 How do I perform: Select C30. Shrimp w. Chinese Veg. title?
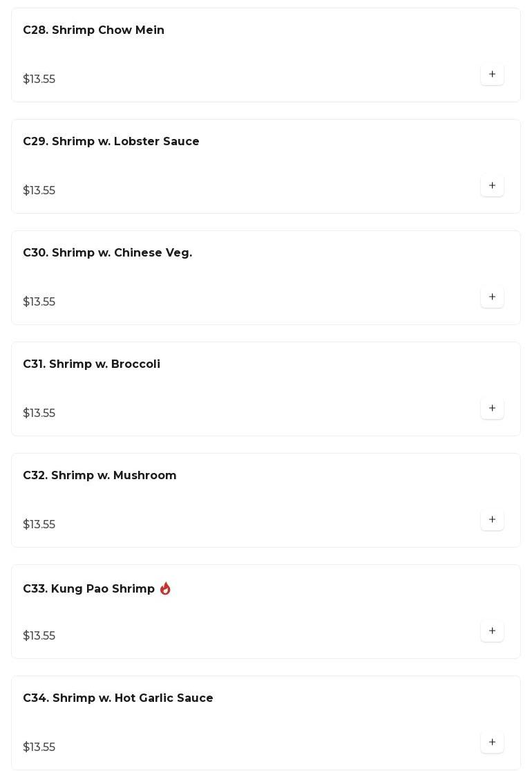(107, 253)
